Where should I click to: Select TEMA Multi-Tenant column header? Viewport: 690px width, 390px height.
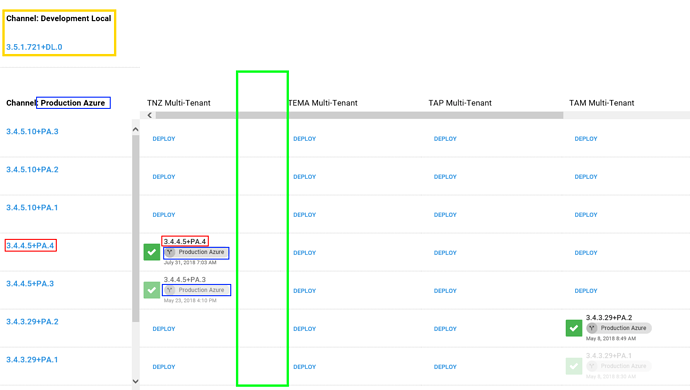pyautogui.click(x=323, y=103)
